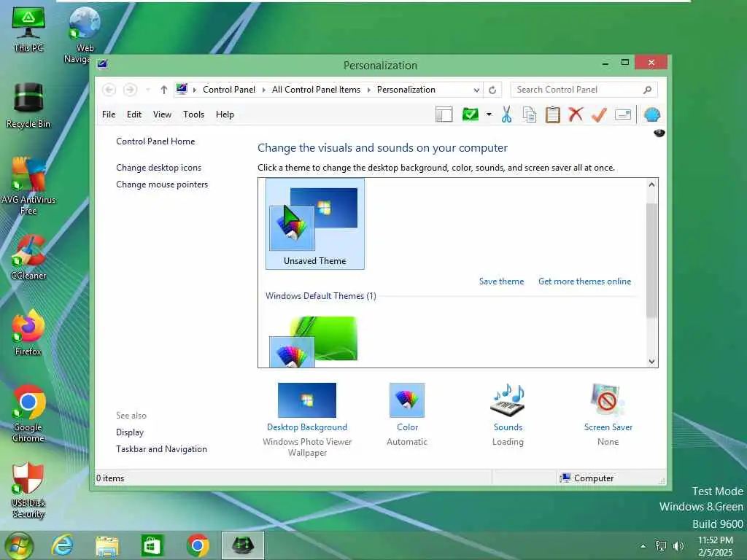
Task: Click the Control Panel breadcrumb
Action: coord(228,90)
